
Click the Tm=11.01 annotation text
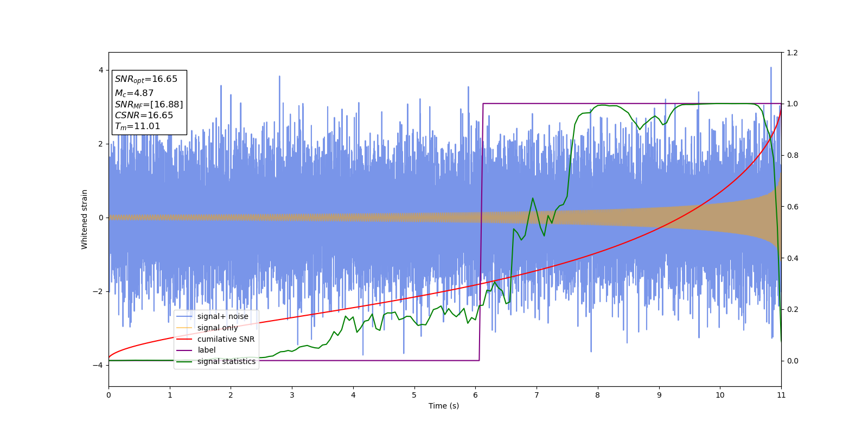137,126
